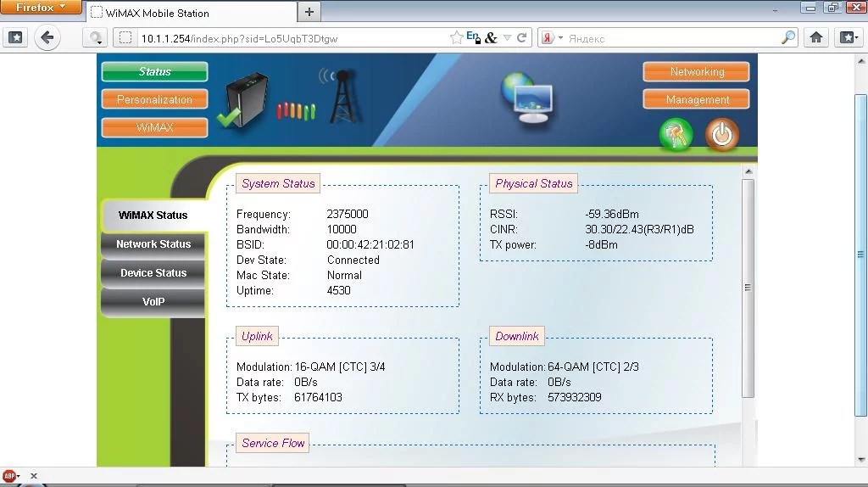Open a new tab with plus button
Image resolution: width=868 pixels, height=487 pixels.
point(309,12)
